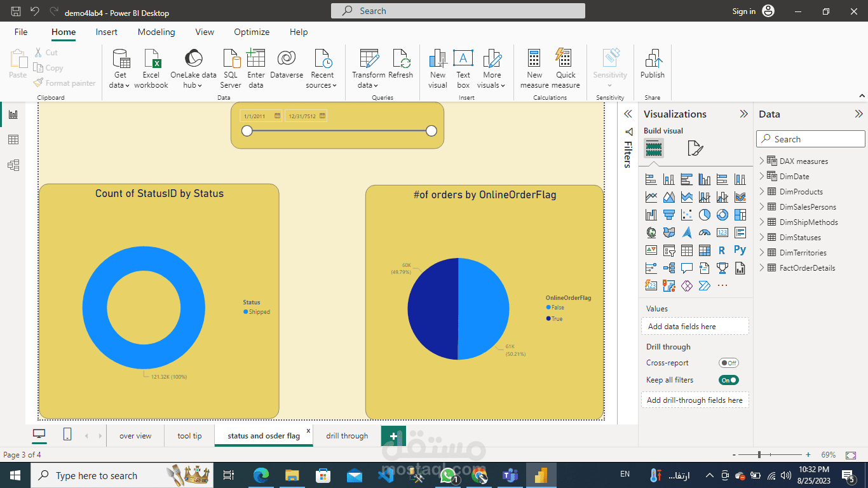The width and height of the screenshot is (868, 488).
Task: Open Transform data dropdown
Action: coord(369,69)
